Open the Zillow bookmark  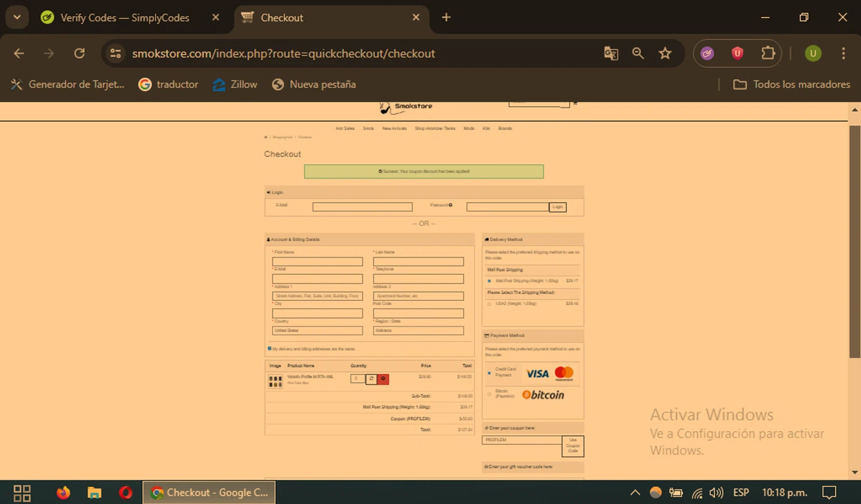point(235,84)
